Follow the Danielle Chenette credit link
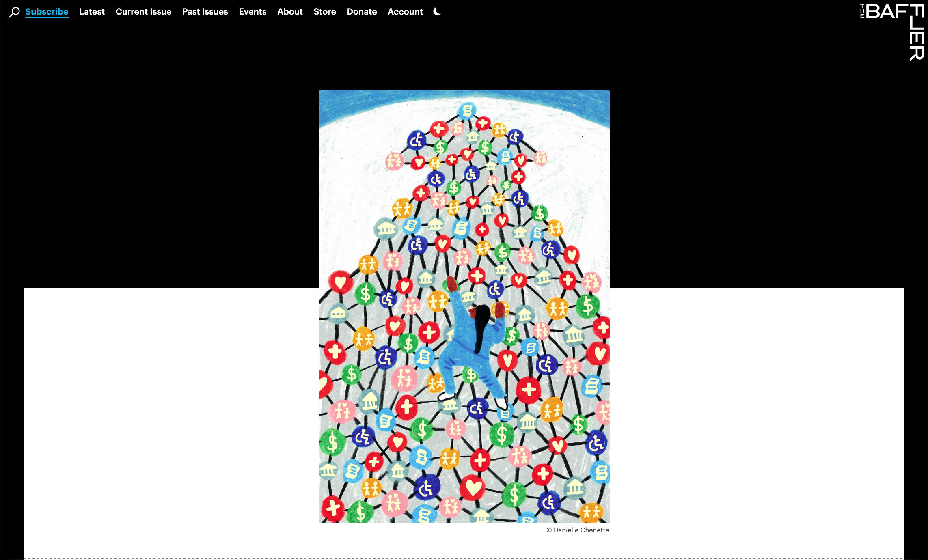This screenshot has height=560, width=928. (578, 530)
